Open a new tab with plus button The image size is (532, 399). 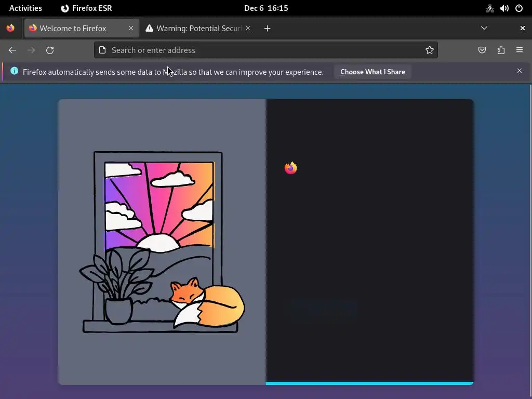point(268,29)
